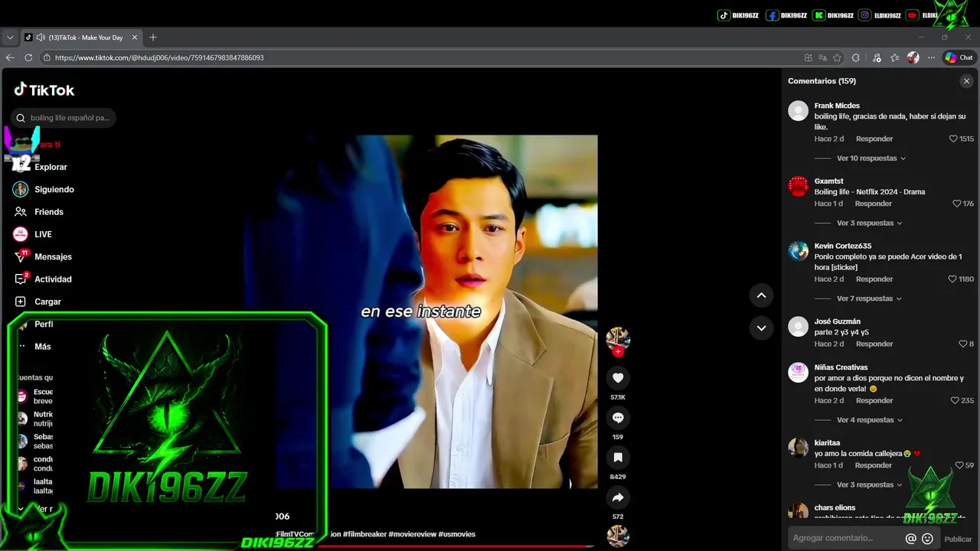Go to previous video up arrow
This screenshot has width=980, height=551.
761,295
